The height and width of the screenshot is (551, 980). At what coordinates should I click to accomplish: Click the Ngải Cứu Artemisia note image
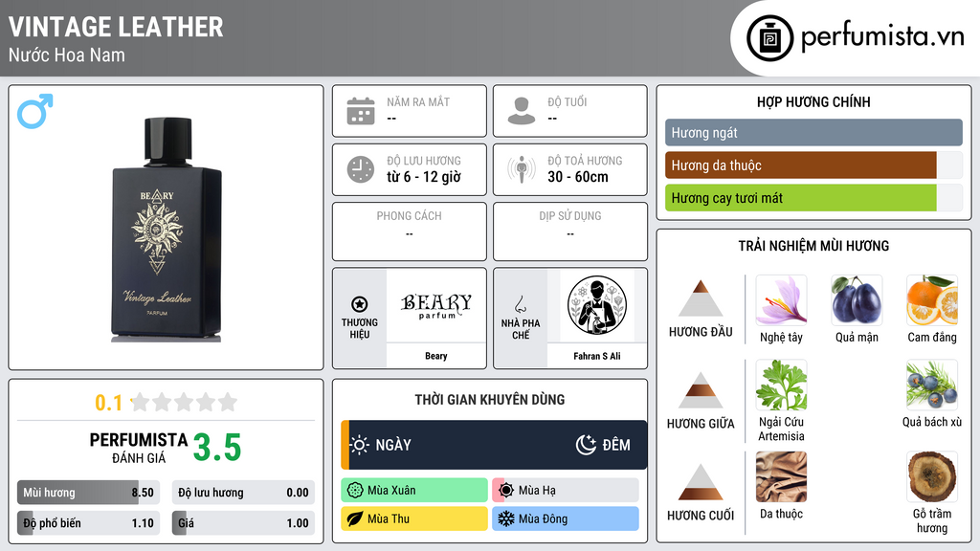point(781,386)
